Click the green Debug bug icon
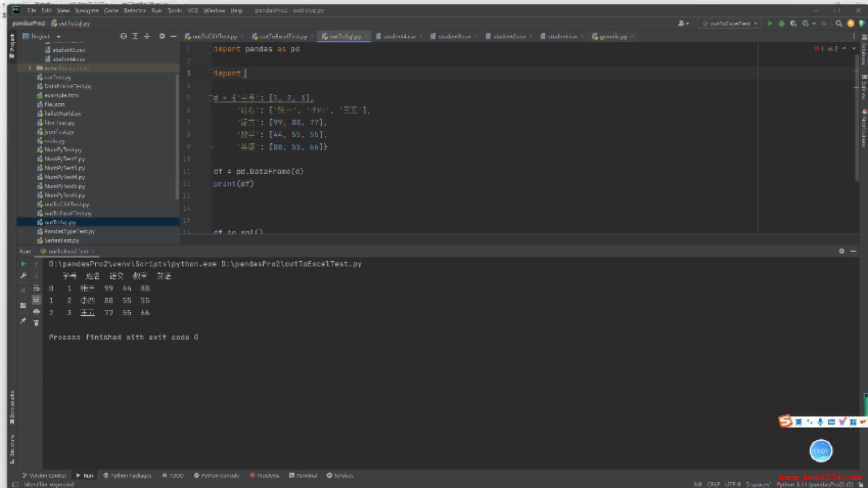 click(x=782, y=23)
